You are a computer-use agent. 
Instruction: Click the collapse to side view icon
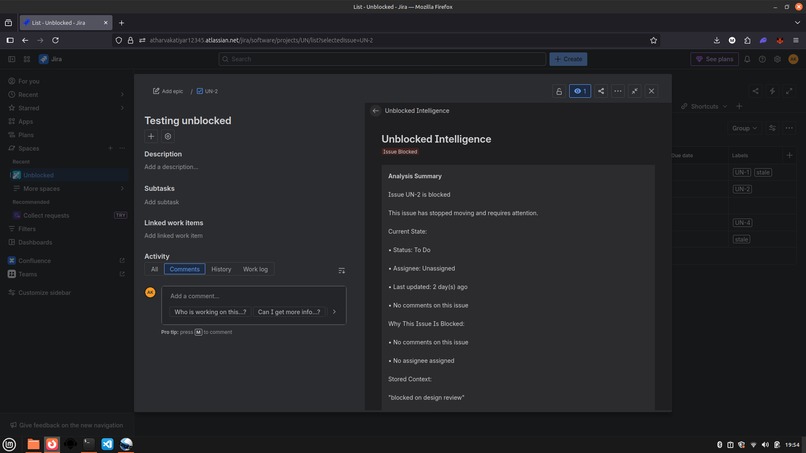(635, 91)
